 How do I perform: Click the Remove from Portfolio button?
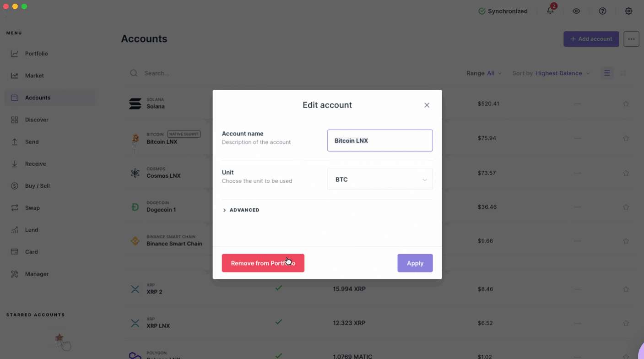pyautogui.click(x=263, y=263)
